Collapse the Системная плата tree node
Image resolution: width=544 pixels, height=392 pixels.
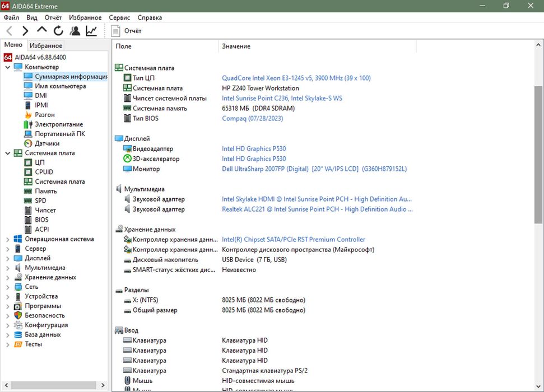tap(8, 153)
